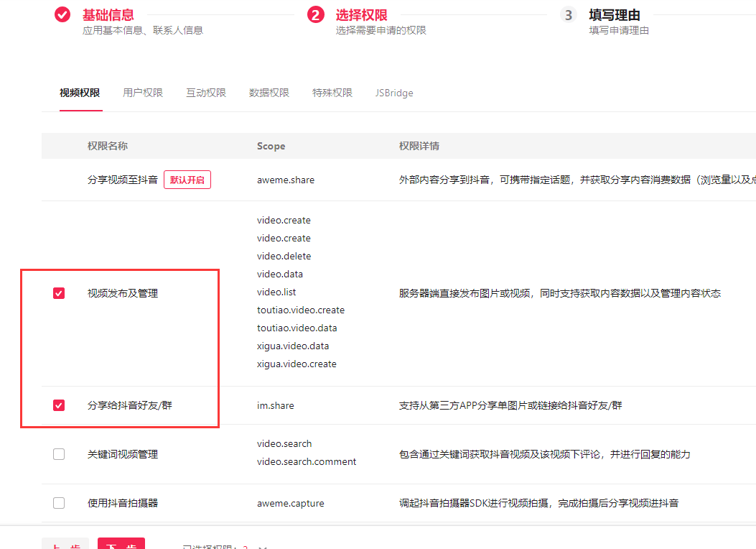This screenshot has width=756, height=549.
Task: Click the 权限名称 column header
Action: tap(108, 146)
